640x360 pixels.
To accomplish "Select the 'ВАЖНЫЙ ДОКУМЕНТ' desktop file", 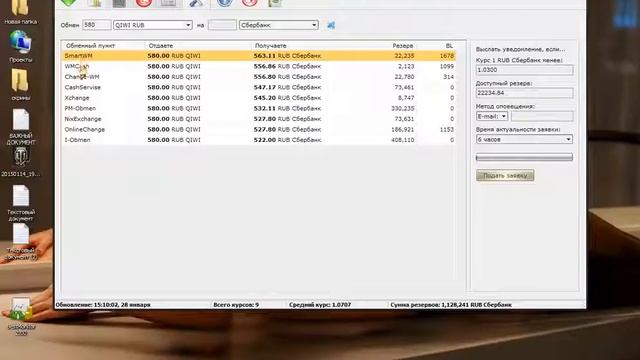I will [x=21, y=127].
